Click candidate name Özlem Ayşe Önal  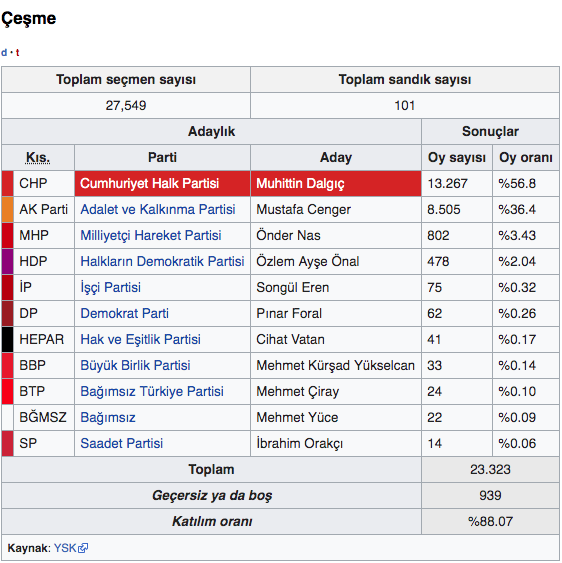(x=308, y=261)
